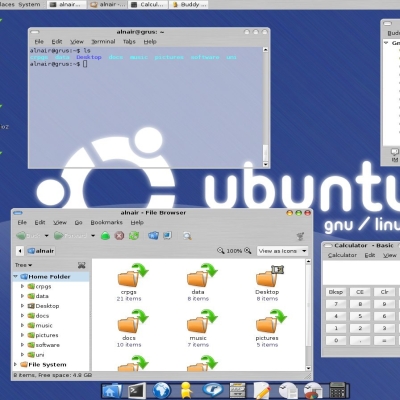Click the Back button in File Browser

[29, 236]
